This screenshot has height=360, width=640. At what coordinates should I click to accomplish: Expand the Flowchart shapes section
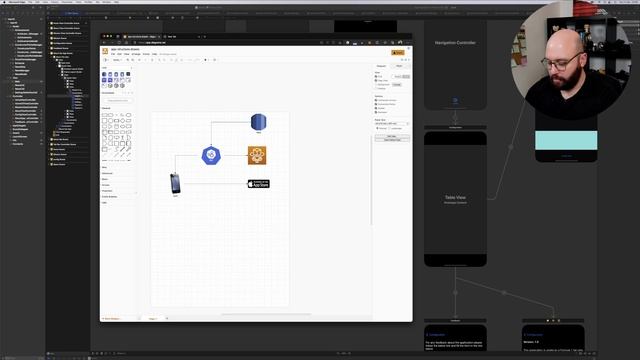pos(107,191)
